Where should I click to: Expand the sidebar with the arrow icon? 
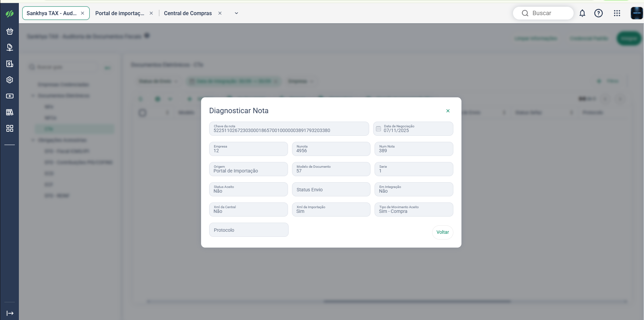[10, 313]
